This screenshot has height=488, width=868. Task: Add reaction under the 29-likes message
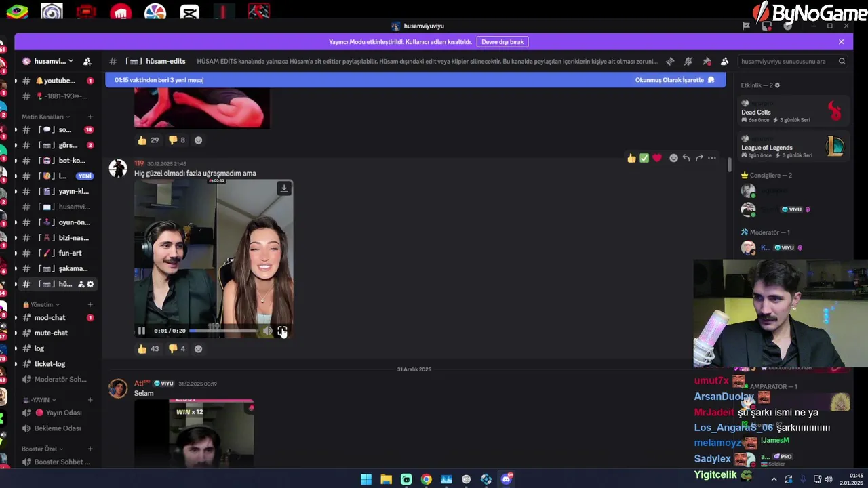click(x=198, y=140)
